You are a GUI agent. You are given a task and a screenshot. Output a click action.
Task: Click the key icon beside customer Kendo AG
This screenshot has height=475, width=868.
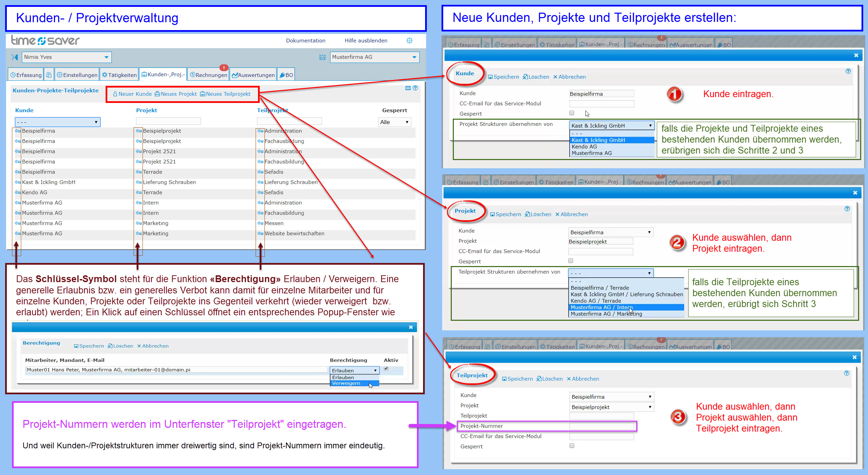pyautogui.click(x=18, y=193)
